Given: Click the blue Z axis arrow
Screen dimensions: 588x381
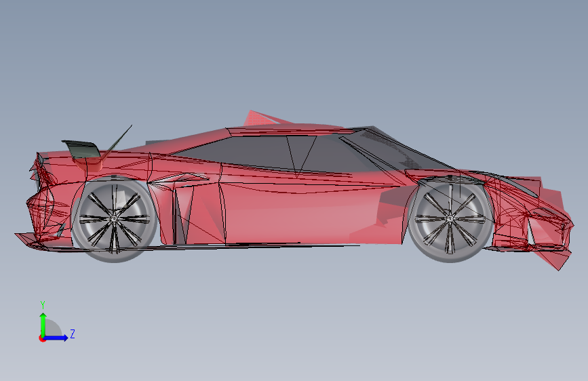Looking at the screenshot, I should point(56,338).
